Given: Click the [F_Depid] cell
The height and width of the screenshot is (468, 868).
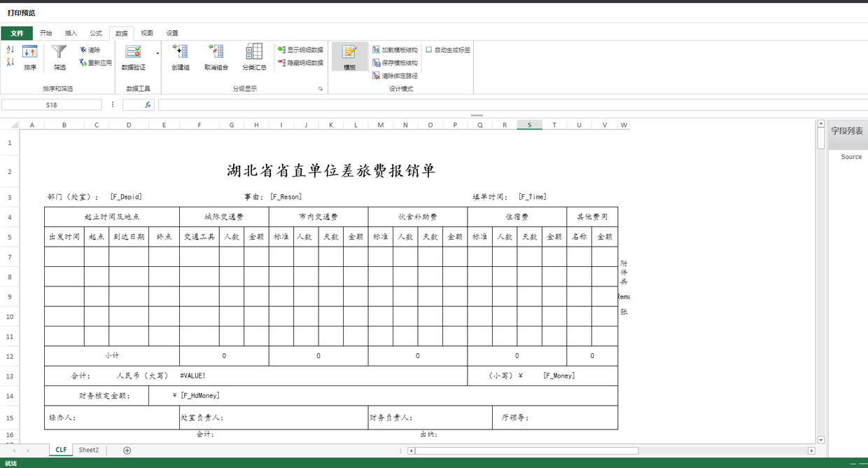Looking at the screenshot, I should tap(126, 197).
